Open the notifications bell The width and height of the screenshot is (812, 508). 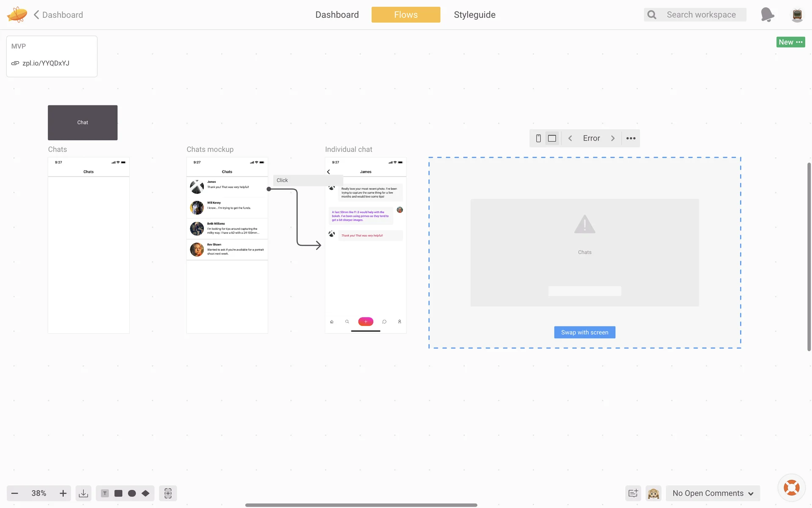[767, 15]
